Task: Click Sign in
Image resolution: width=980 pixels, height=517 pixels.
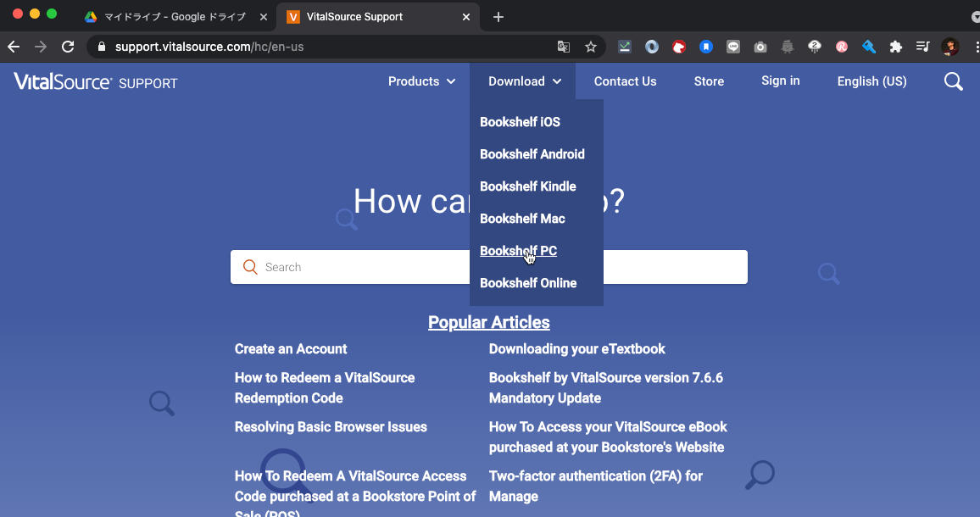Action: click(781, 81)
